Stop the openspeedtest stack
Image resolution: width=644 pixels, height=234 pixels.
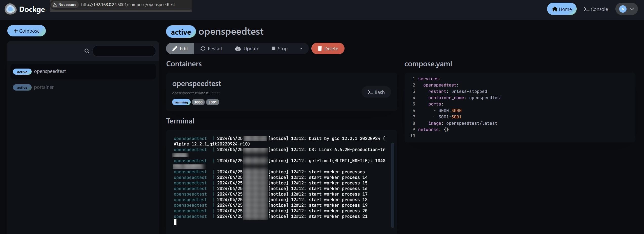pos(279,49)
